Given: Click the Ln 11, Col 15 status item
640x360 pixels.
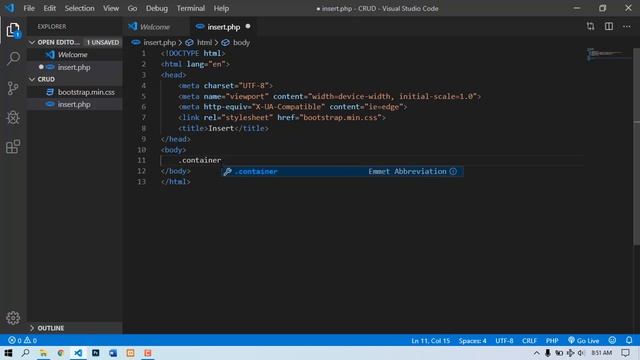Looking at the screenshot, I should (430, 340).
